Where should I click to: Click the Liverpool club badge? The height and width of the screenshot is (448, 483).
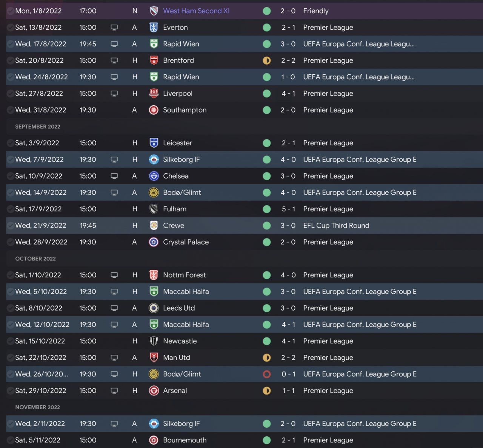tap(154, 94)
